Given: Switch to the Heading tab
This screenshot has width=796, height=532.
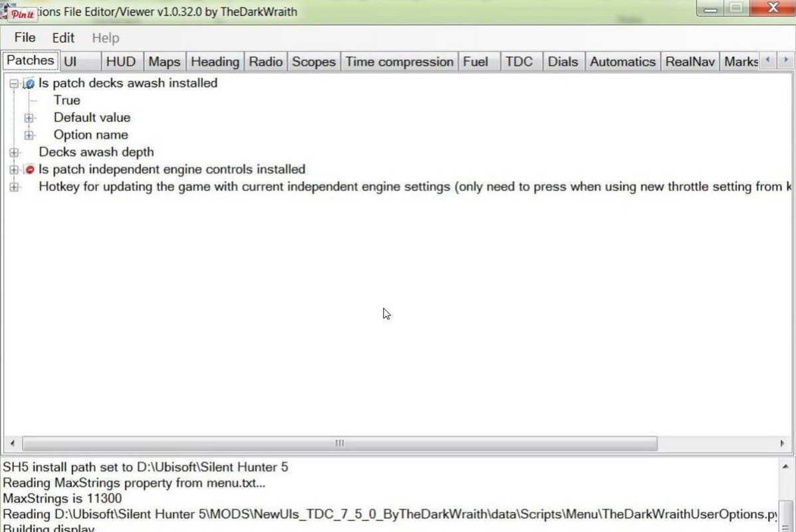Looking at the screenshot, I should (215, 62).
